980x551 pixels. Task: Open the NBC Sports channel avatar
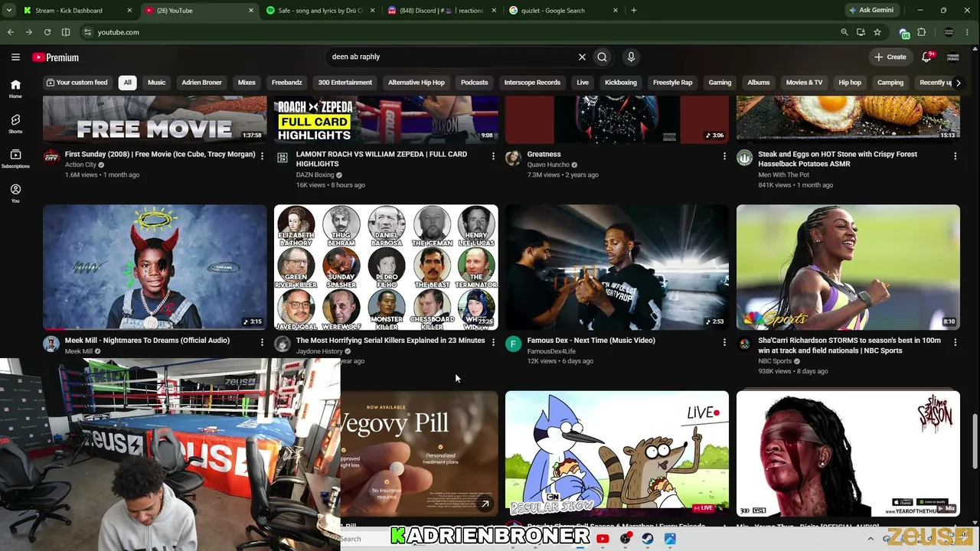click(745, 344)
